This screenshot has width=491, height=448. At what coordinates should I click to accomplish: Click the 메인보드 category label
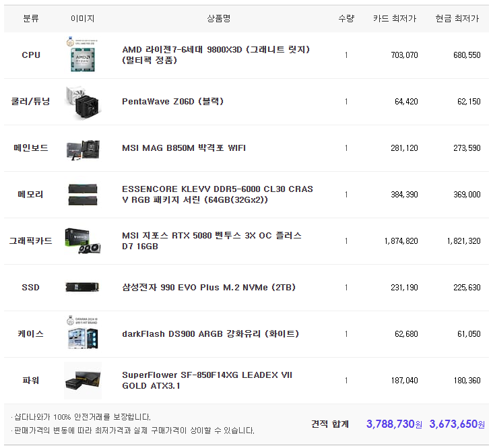click(x=31, y=148)
